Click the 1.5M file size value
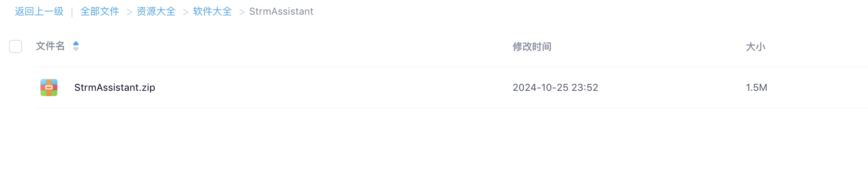 pyautogui.click(x=756, y=88)
